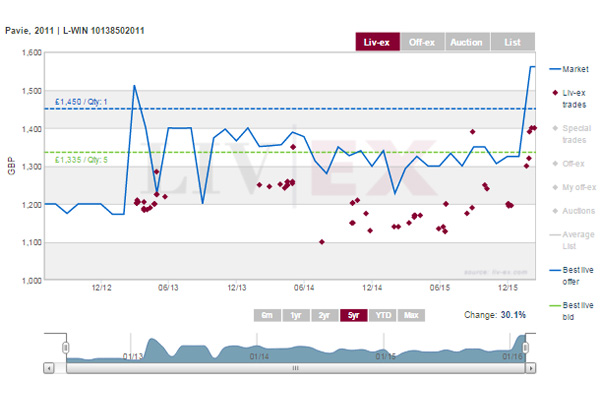The image size is (600, 400).
Task: Set range to 6m
Action: (x=267, y=315)
